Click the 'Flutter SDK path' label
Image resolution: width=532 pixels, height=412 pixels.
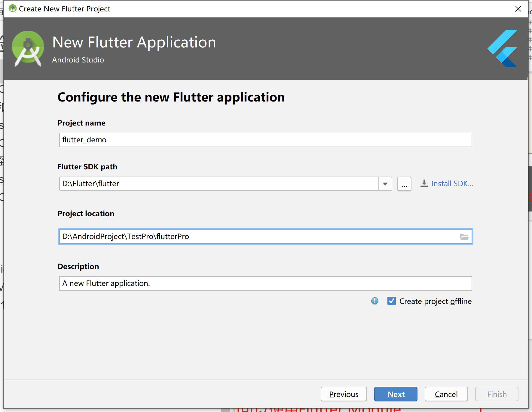(x=87, y=167)
